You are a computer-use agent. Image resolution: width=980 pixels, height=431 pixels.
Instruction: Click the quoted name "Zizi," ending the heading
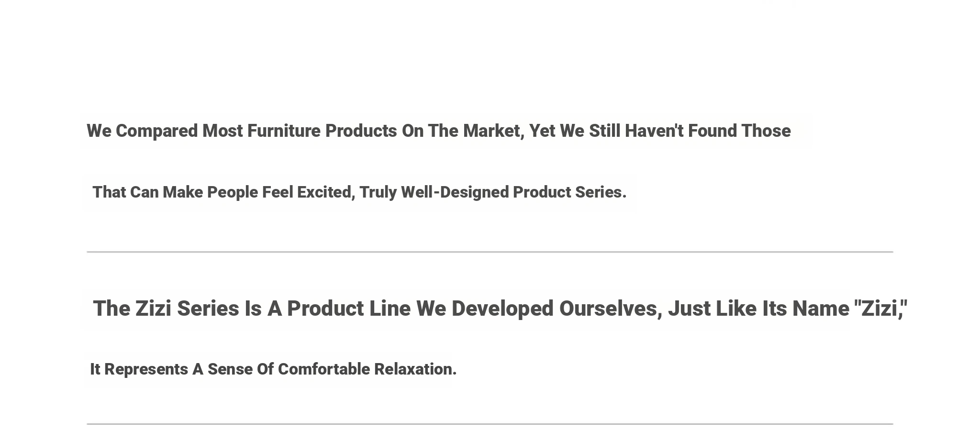[x=881, y=309]
